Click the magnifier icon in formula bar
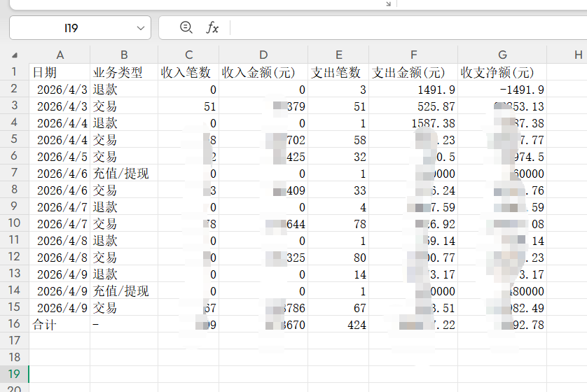The height and width of the screenshot is (392, 587). click(186, 27)
